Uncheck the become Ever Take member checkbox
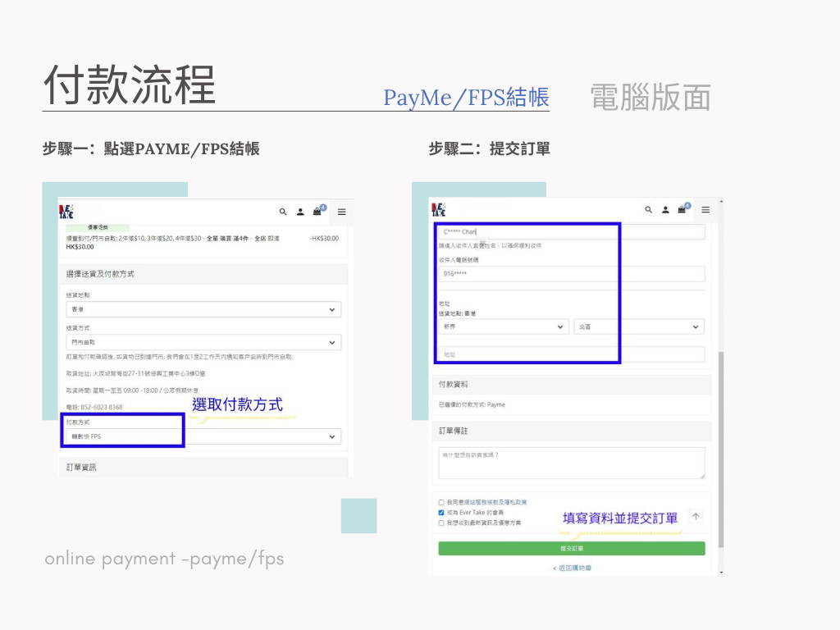Image resolution: width=840 pixels, height=630 pixels. (x=441, y=512)
